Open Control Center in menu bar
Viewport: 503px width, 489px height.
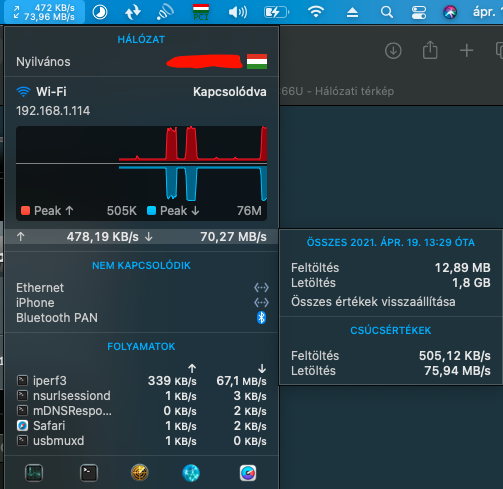419,13
